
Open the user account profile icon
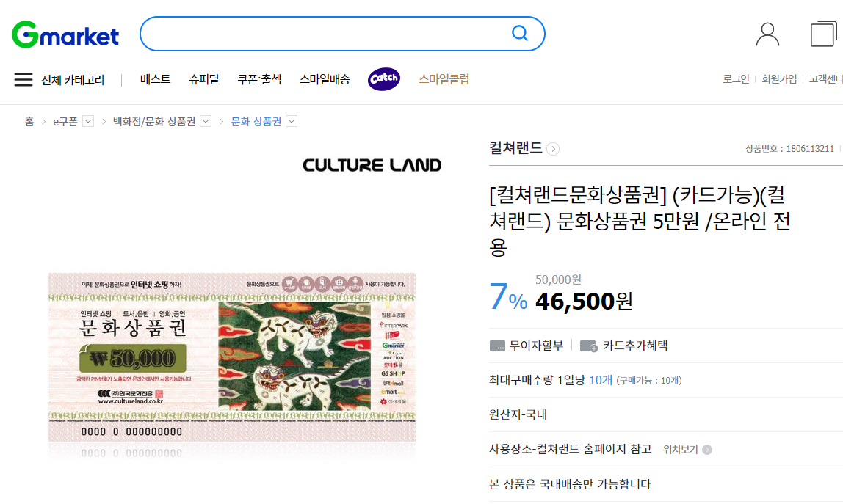coord(767,34)
